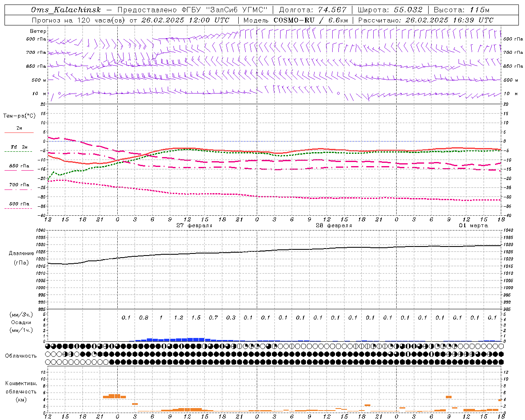This screenshot has height=420, width=525.
Task: Click the forecast start time 26.02.2025 12:00 UTC
Action: point(185,20)
